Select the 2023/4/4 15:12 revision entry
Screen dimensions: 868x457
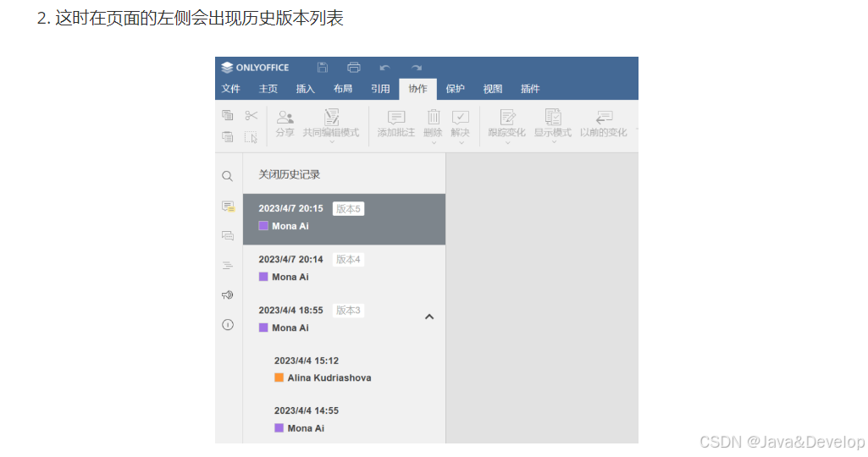coord(345,371)
